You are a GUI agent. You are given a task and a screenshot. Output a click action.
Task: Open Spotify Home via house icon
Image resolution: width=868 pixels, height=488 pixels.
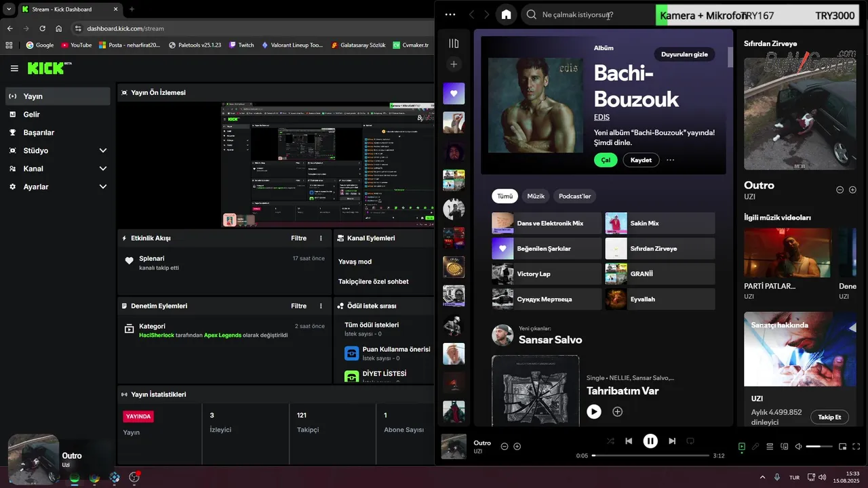[506, 15]
